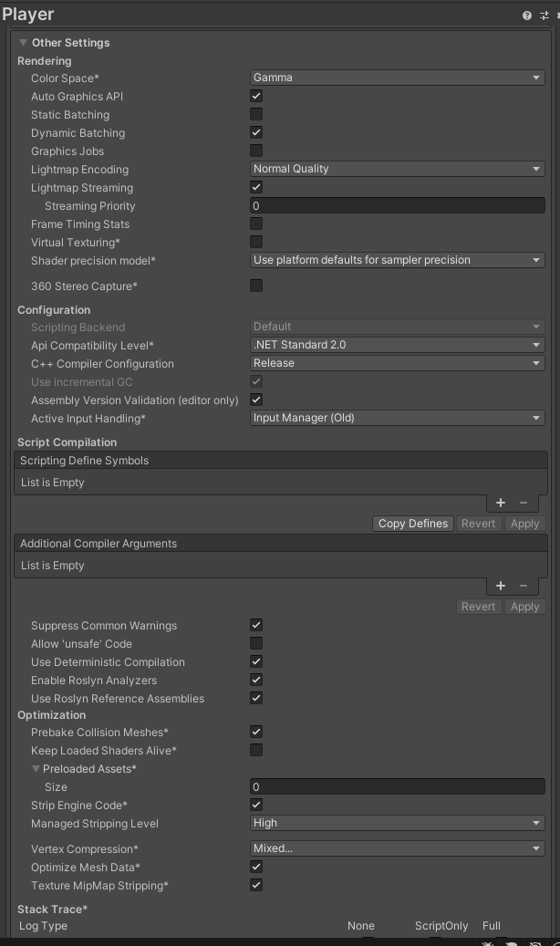
Task: Toggle Allow 'unsafe' Code checkbox
Action: tap(256, 644)
